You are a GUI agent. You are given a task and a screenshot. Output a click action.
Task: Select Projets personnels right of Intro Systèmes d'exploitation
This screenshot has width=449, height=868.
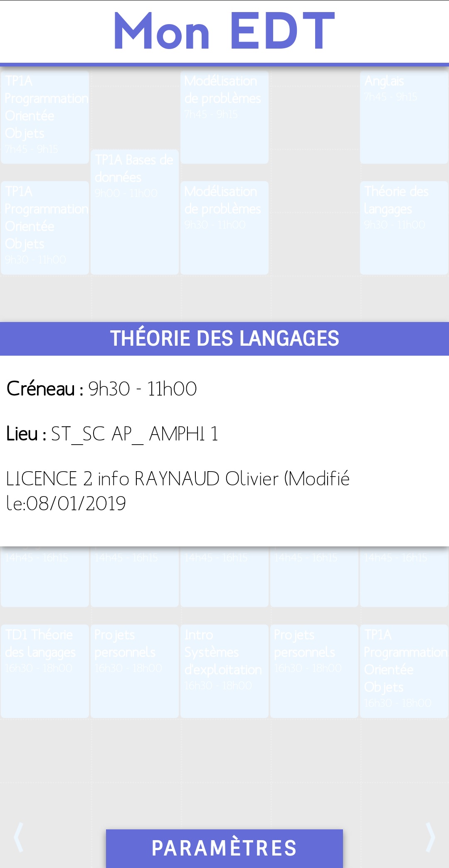click(x=314, y=671)
